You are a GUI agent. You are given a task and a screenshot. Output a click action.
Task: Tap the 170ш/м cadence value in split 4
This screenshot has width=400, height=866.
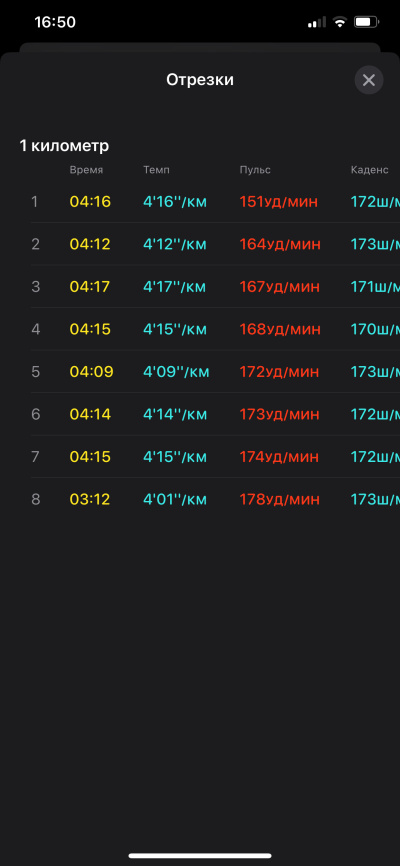click(375, 329)
